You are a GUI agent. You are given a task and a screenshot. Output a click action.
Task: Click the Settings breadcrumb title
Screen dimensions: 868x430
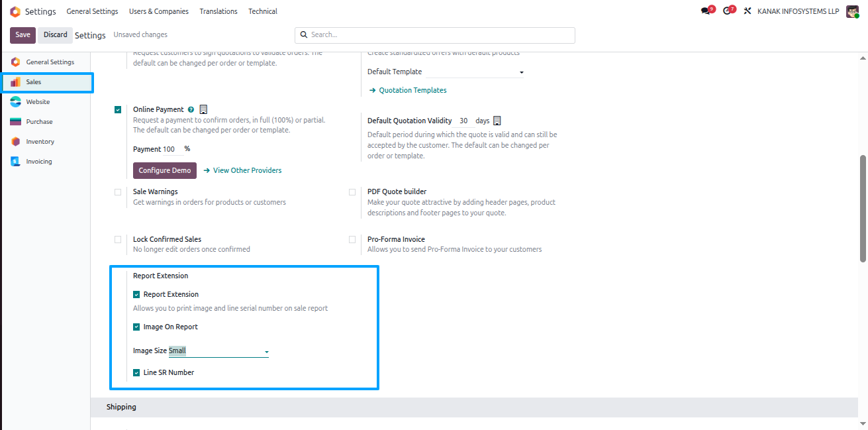pyautogui.click(x=90, y=35)
